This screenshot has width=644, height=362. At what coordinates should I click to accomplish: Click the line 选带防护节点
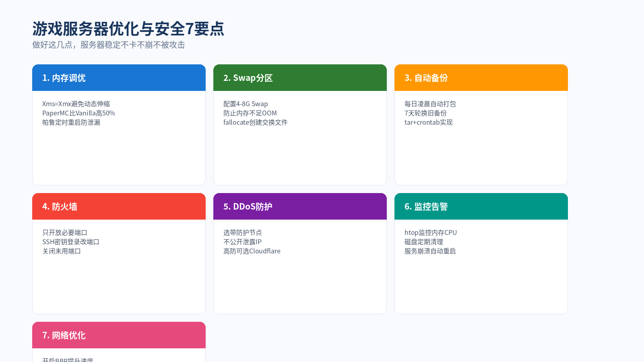(243, 232)
